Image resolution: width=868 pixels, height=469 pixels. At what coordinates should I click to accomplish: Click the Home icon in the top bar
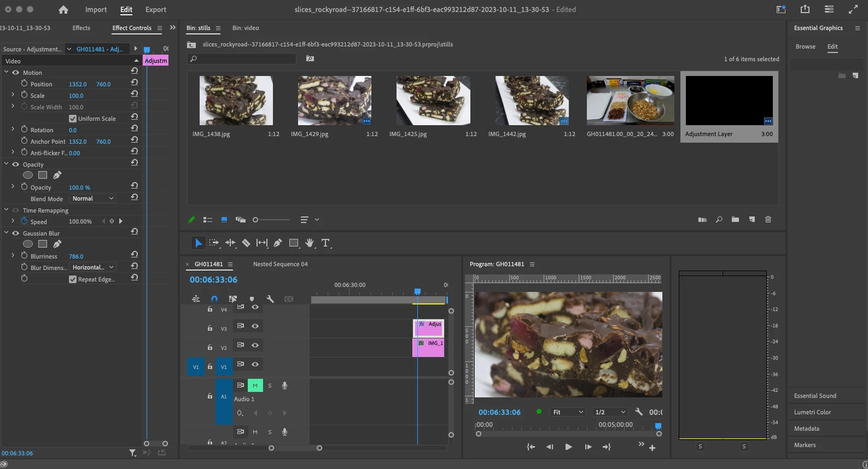click(63, 9)
